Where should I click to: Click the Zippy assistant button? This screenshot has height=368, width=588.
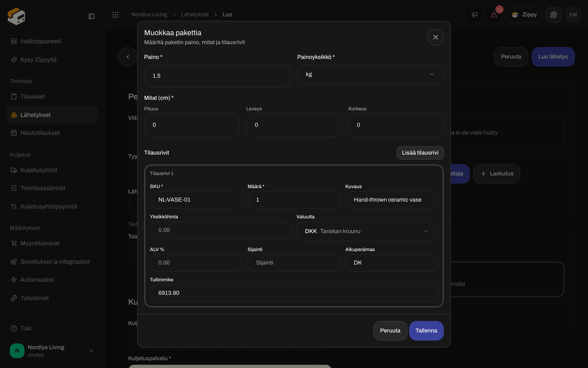pos(524,15)
